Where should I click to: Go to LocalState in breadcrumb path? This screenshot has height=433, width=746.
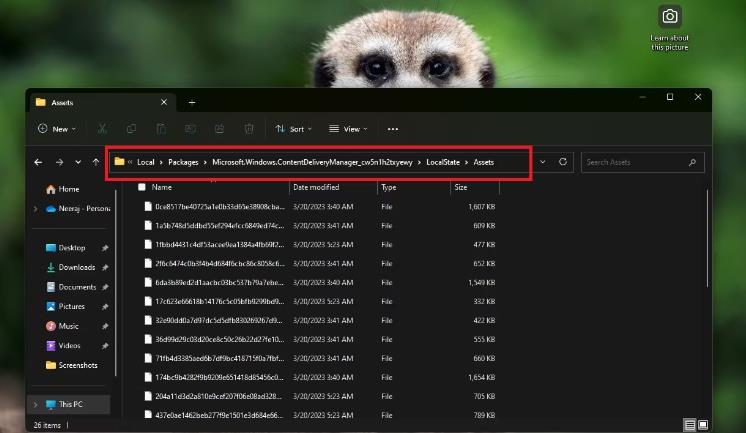tap(443, 162)
